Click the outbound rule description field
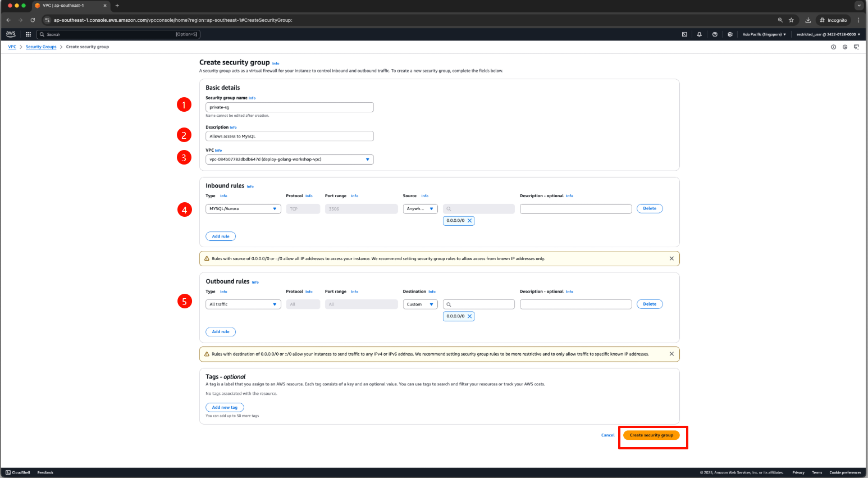This screenshot has height=478, width=868. tap(575, 304)
